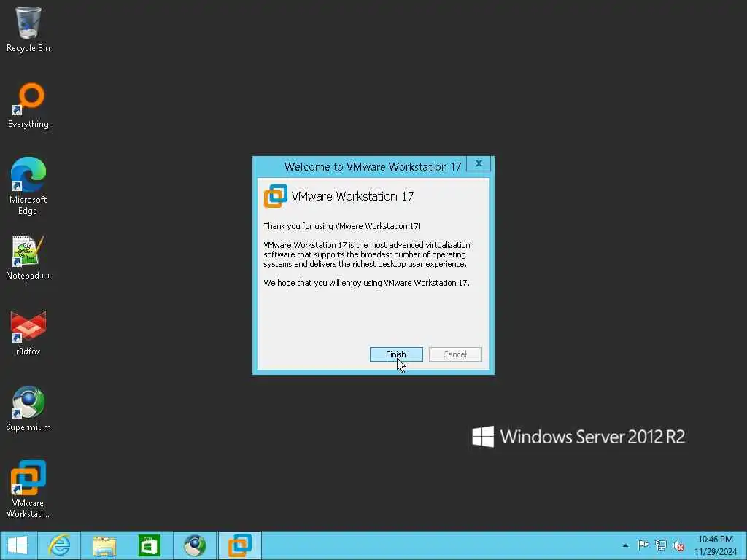This screenshot has height=560, width=747.
Task: Select the Supermium desktop shortcut
Action: [28, 408]
